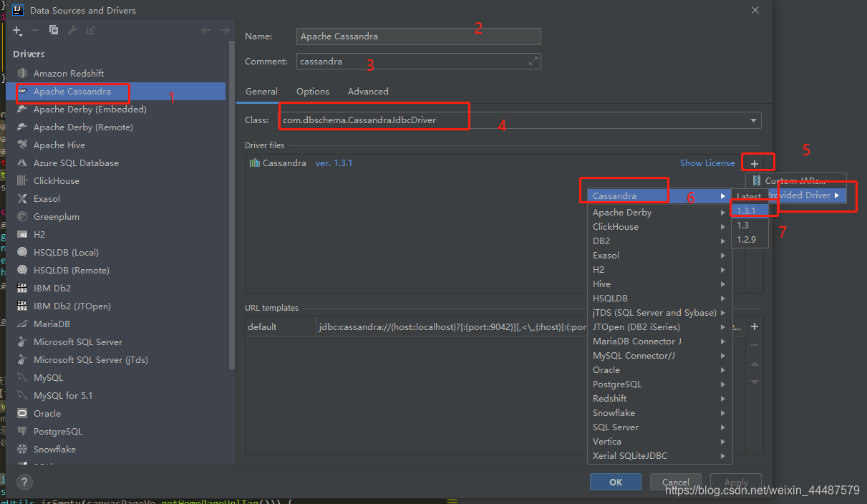
Task: Switch to the Options tab
Action: [x=313, y=92]
